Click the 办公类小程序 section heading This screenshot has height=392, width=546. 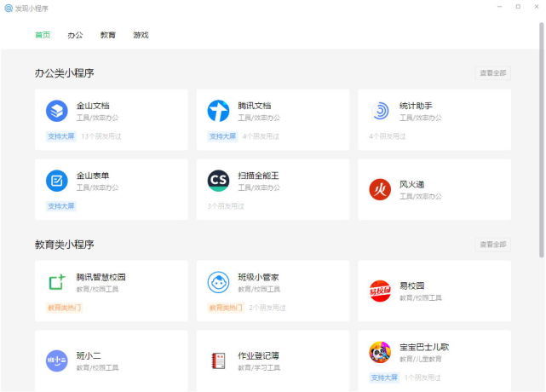point(65,72)
